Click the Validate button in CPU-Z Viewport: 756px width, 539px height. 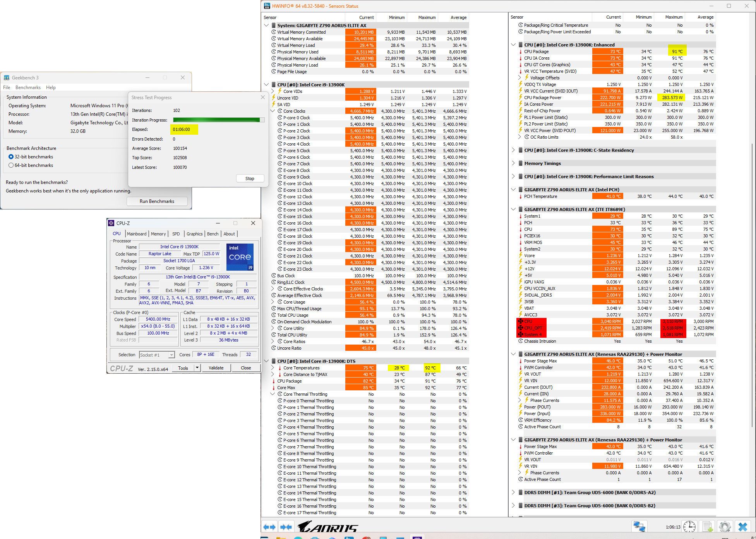point(216,368)
